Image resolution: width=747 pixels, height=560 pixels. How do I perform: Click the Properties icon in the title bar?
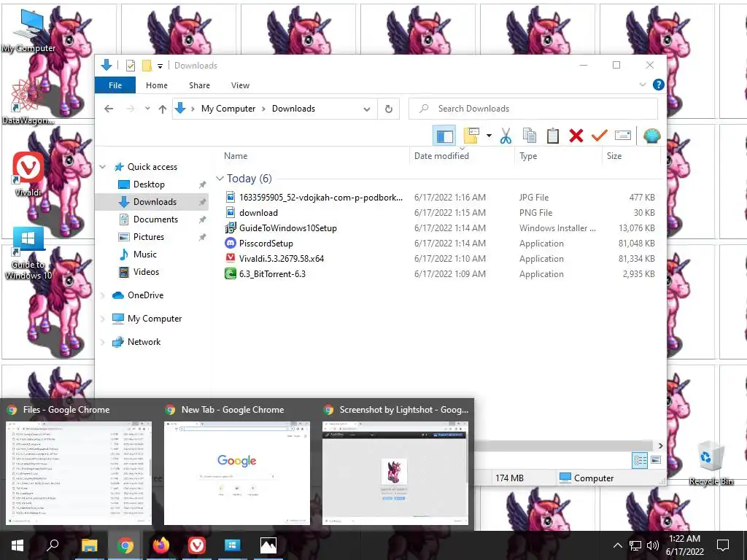click(130, 66)
